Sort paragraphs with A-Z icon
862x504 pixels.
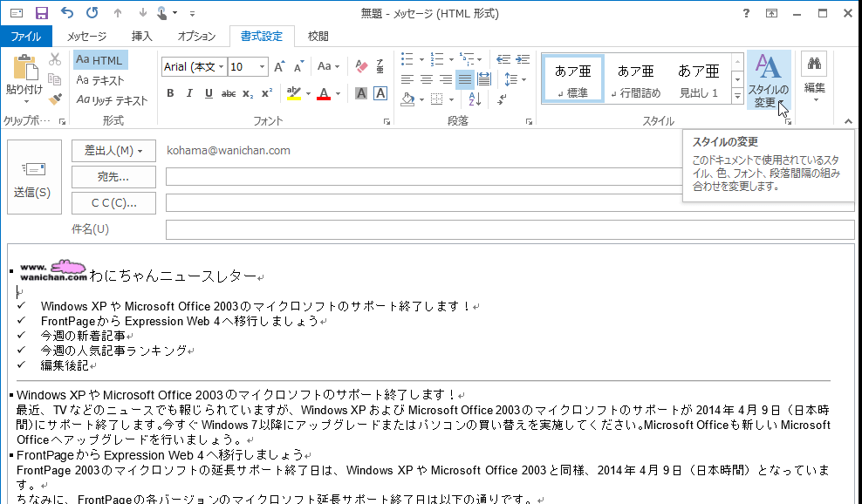click(x=475, y=99)
